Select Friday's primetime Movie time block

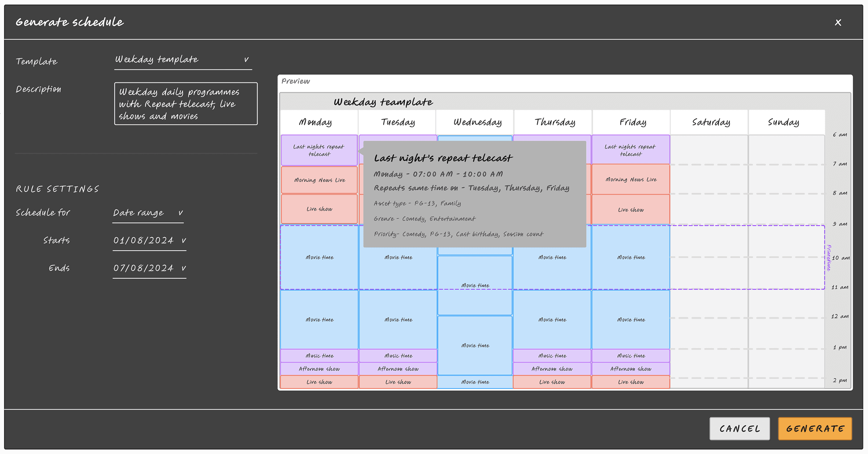point(631,258)
